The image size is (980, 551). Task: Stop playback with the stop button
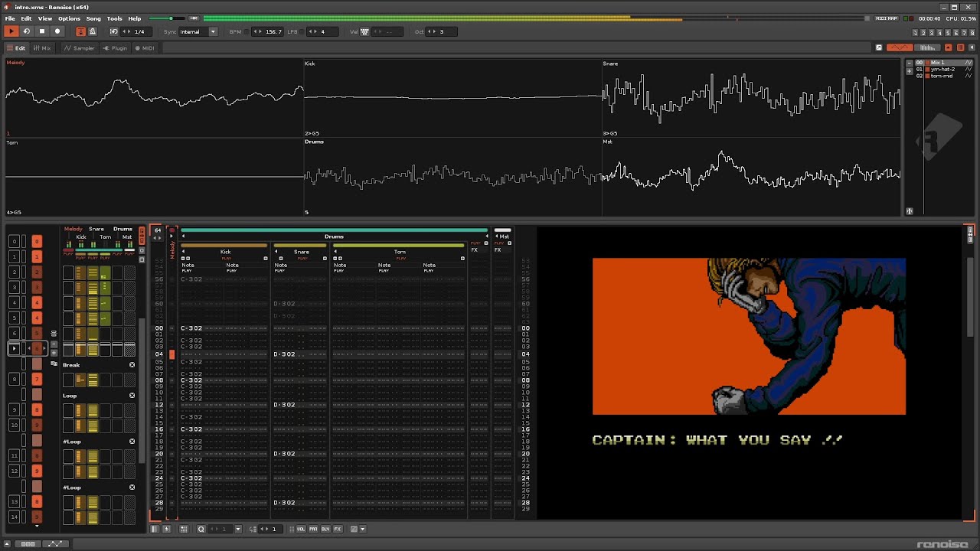(x=42, y=31)
